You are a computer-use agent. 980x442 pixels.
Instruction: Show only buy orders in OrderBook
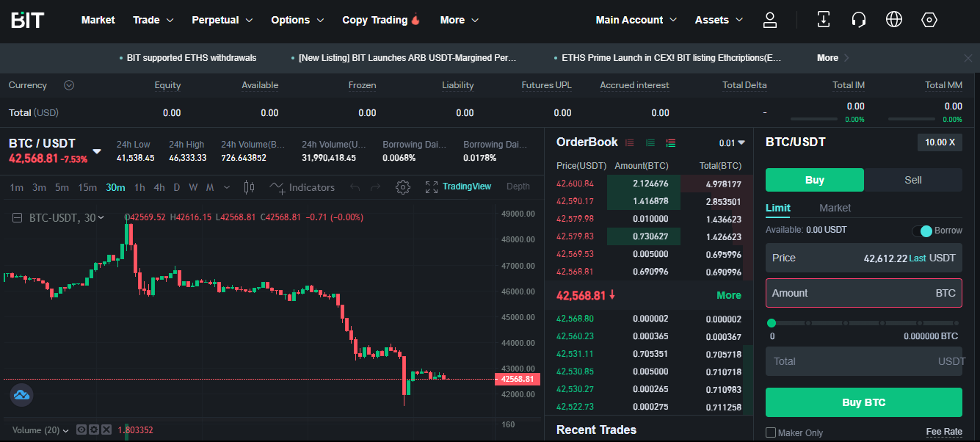(x=650, y=142)
